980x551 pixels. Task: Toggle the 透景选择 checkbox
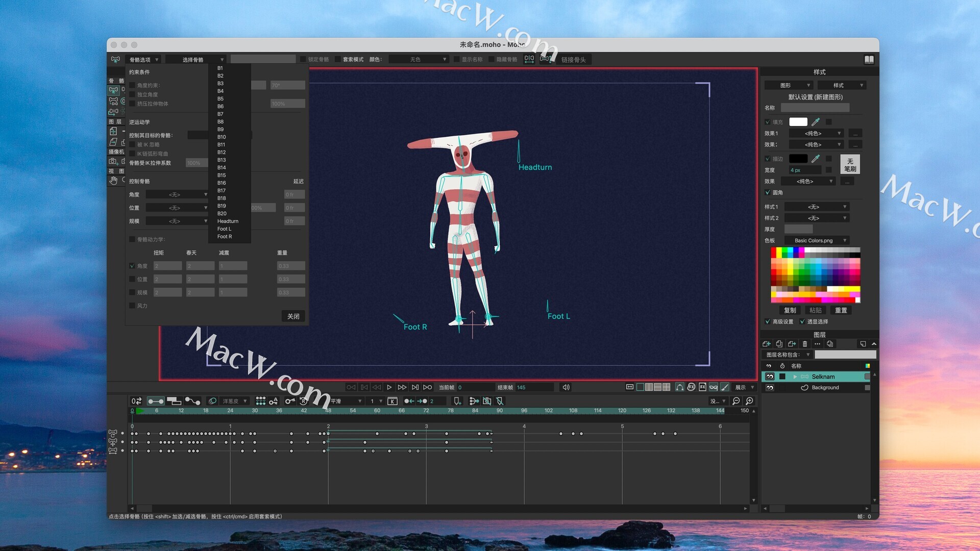coord(802,321)
